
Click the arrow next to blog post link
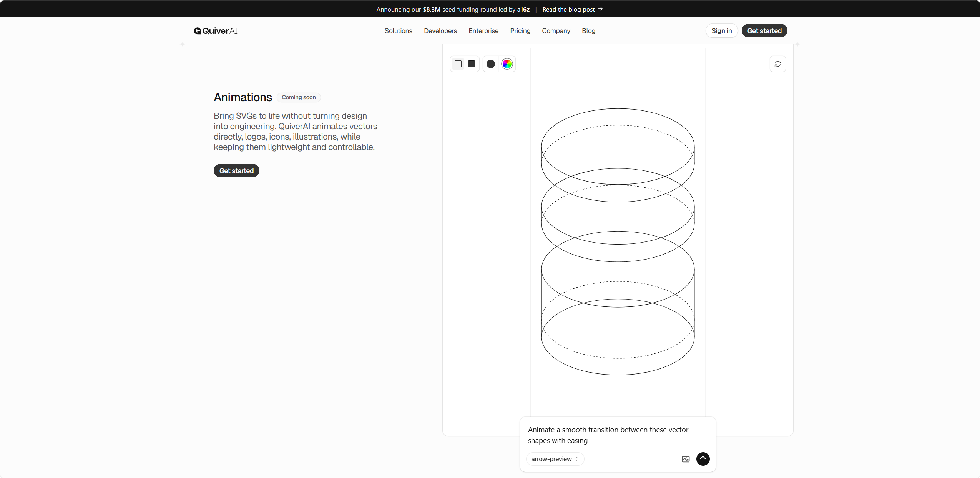(600, 9)
